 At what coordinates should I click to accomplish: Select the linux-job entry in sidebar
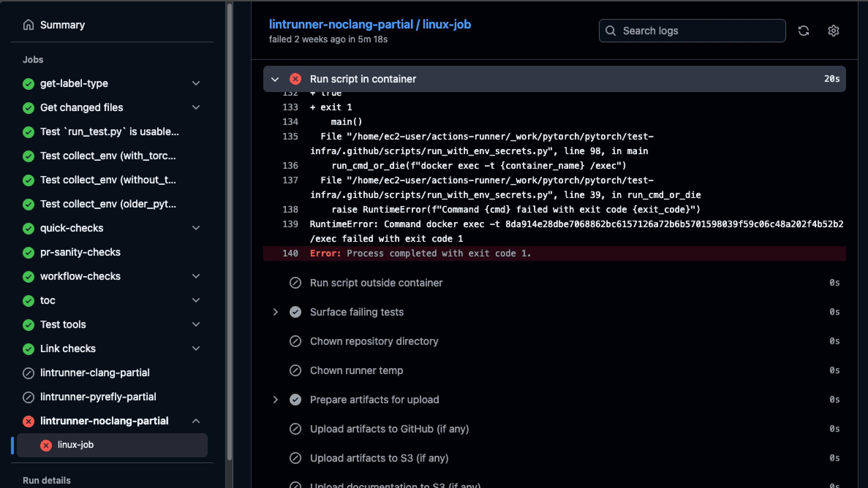[112, 445]
